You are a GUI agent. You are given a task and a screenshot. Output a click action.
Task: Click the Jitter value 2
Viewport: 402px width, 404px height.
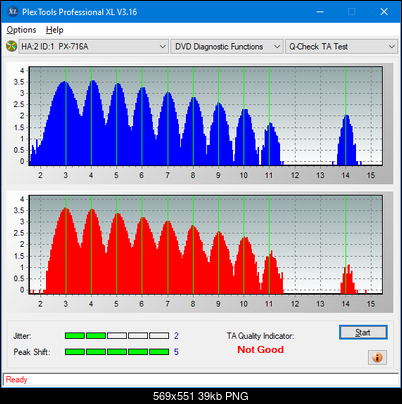pyautogui.click(x=176, y=336)
